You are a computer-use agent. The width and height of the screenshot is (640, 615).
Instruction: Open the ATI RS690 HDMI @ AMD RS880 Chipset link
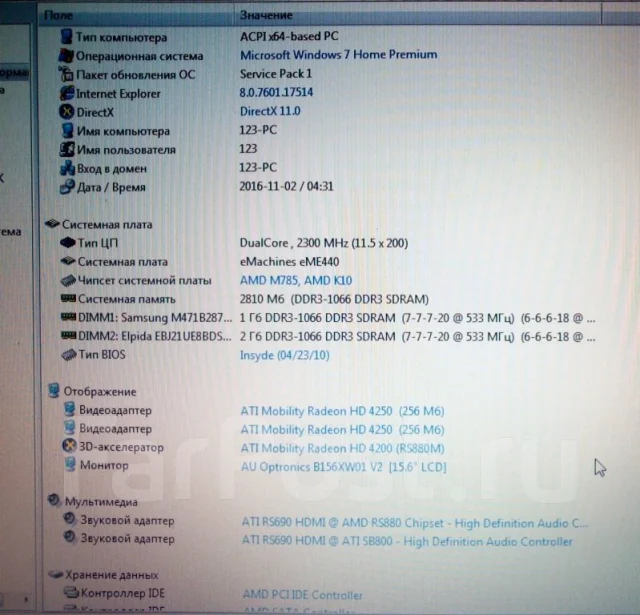415,523
